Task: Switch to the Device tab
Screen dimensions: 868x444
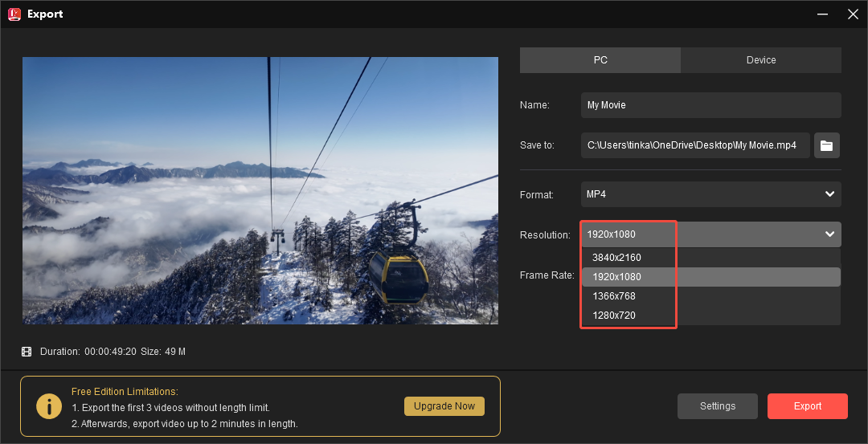Action: [x=761, y=60]
